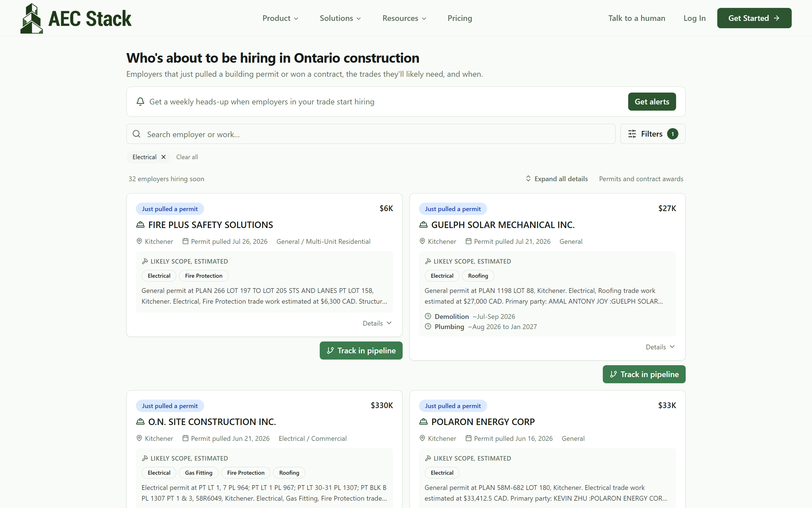Expand Details on Guelph Solar Mechanical card
812x508 pixels.
point(660,347)
